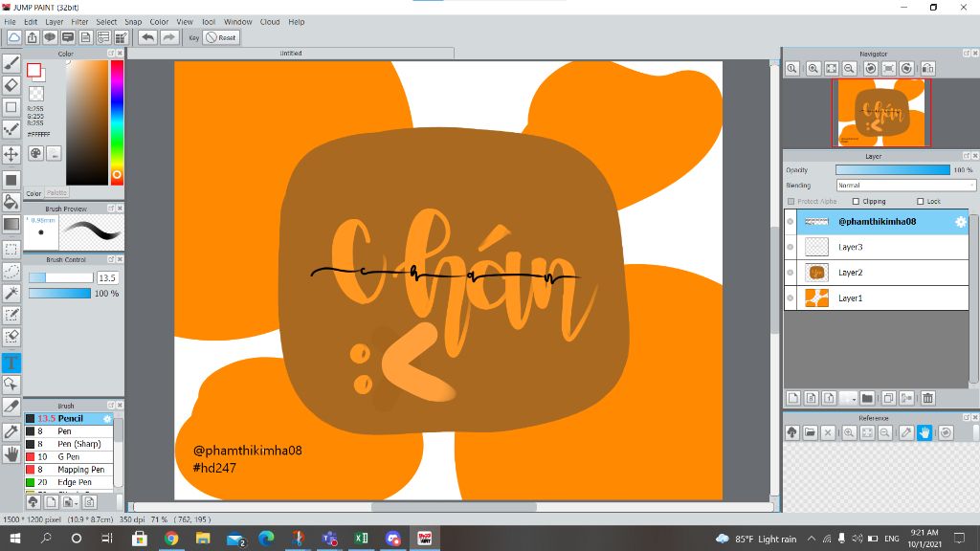Toggle the Clipping checkbox

tap(856, 201)
